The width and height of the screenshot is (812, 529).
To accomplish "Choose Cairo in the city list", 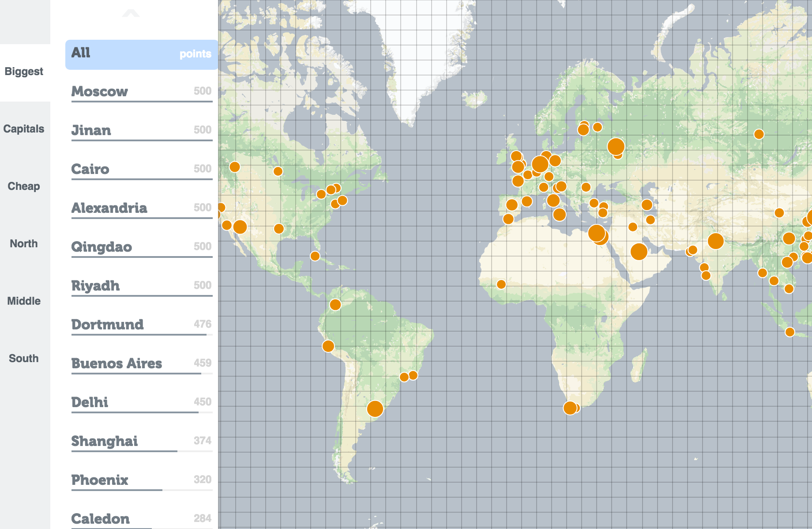I will click(142, 170).
